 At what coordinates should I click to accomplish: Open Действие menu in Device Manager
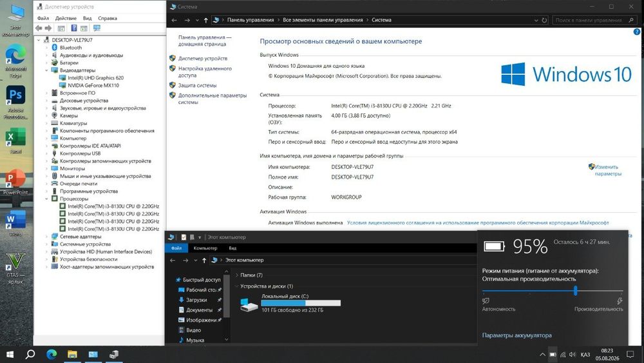click(x=66, y=18)
